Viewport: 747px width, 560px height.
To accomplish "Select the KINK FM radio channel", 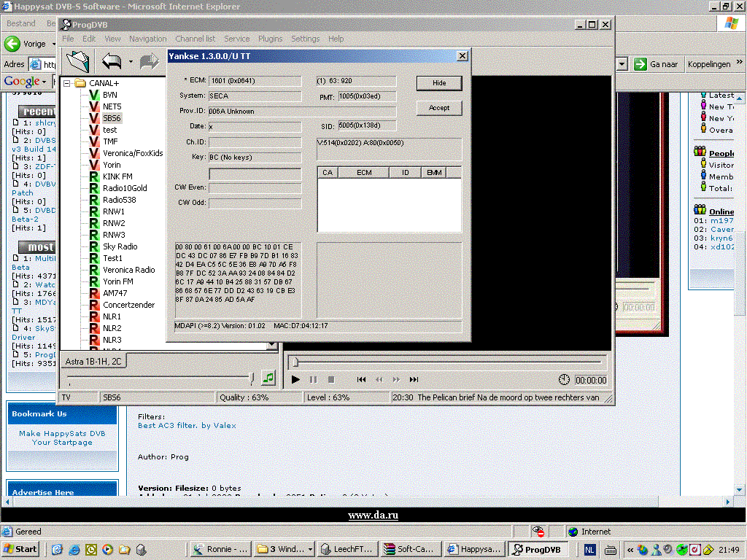I will click(117, 176).
